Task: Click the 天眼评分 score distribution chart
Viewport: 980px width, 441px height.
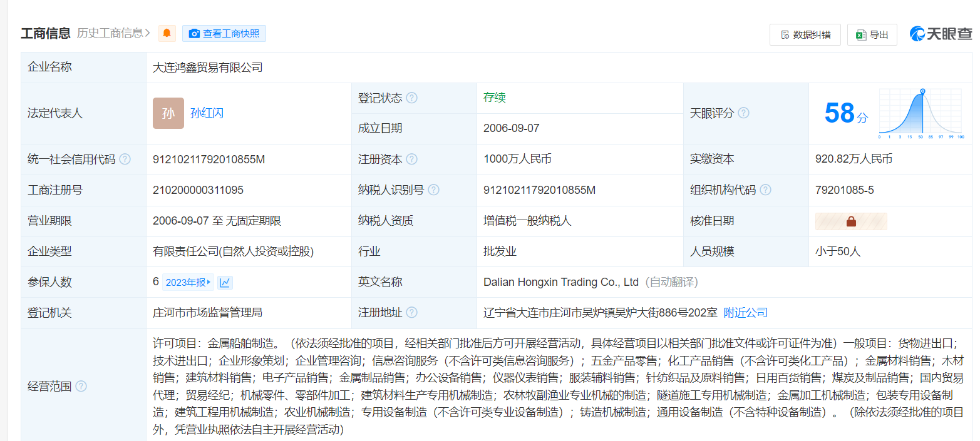Action: [921, 114]
